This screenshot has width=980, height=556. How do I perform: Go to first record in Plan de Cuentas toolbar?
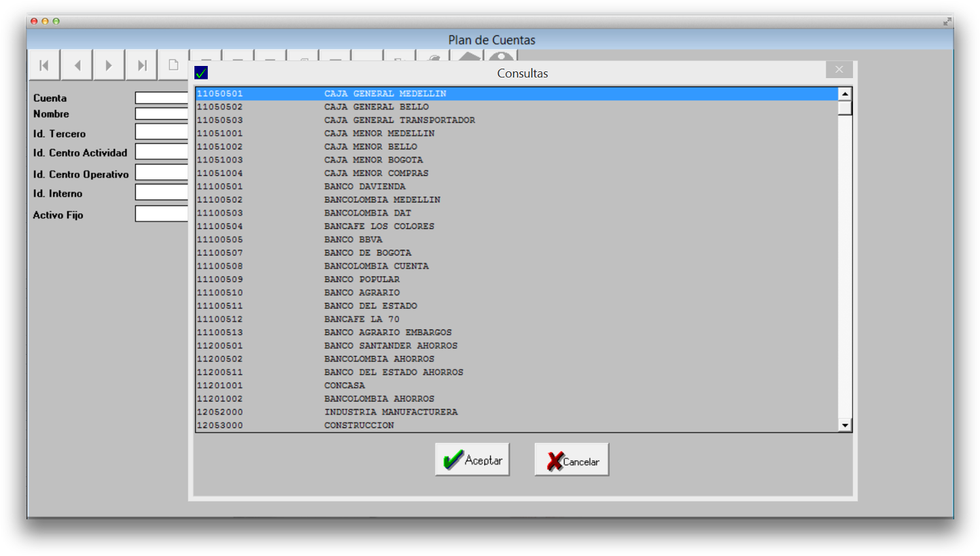tap(44, 65)
